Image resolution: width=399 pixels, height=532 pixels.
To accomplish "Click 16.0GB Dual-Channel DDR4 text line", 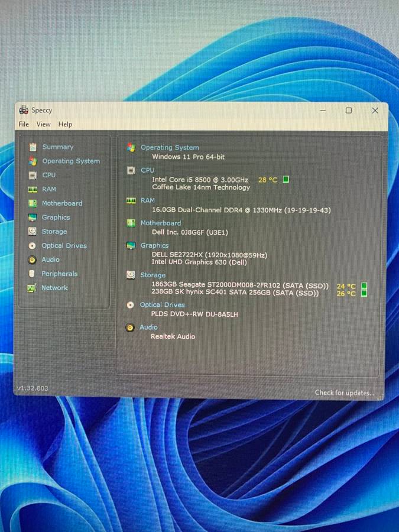I will 241,210.
